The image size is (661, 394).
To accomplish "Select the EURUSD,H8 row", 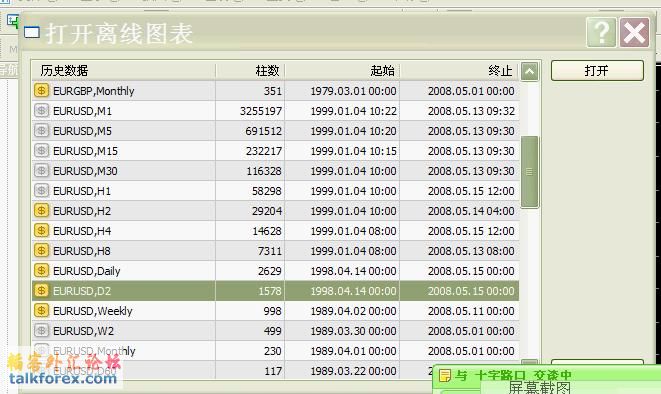I will [x=276, y=251].
